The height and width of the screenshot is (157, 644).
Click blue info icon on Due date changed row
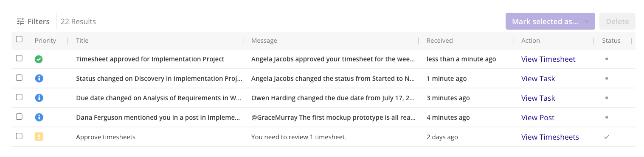(x=39, y=98)
